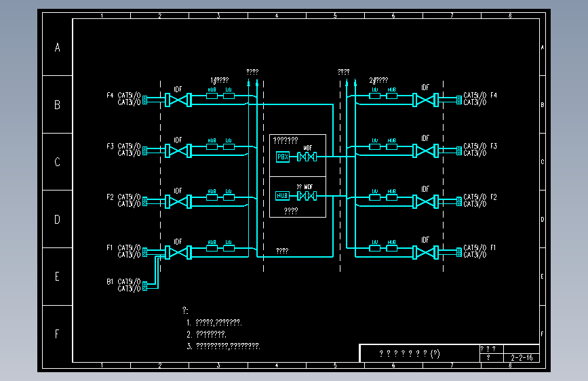Select row label D in the left margin
588x381 pixels.
(58, 220)
